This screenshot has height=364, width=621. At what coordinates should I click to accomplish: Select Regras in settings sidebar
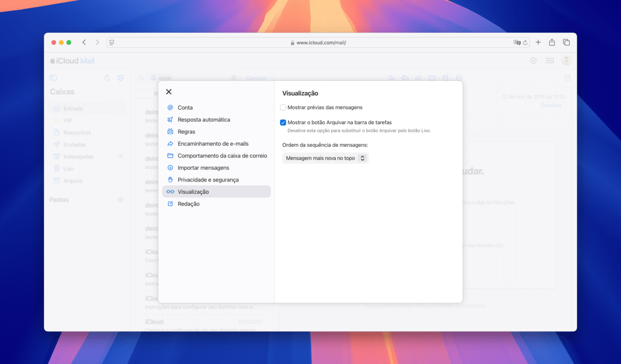click(x=216, y=132)
